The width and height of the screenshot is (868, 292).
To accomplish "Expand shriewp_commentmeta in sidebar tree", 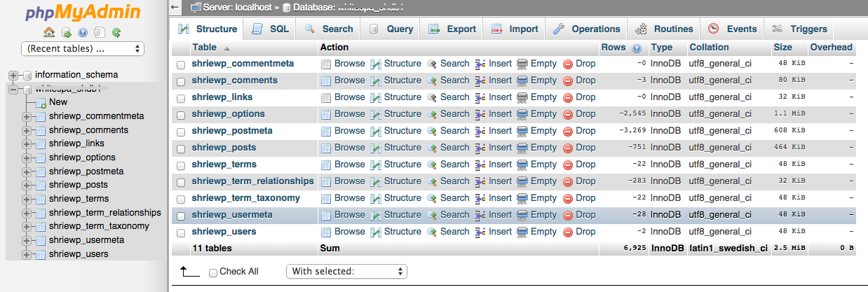I will pyautogui.click(x=27, y=116).
